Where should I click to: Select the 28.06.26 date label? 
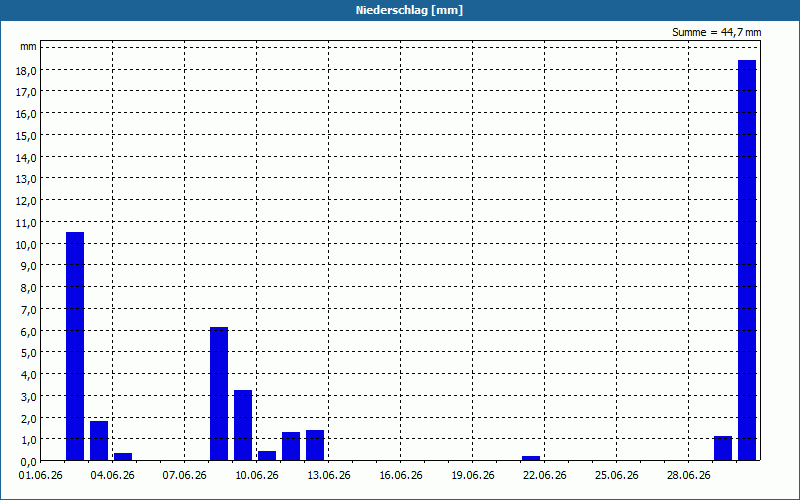pyautogui.click(x=688, y=476)
